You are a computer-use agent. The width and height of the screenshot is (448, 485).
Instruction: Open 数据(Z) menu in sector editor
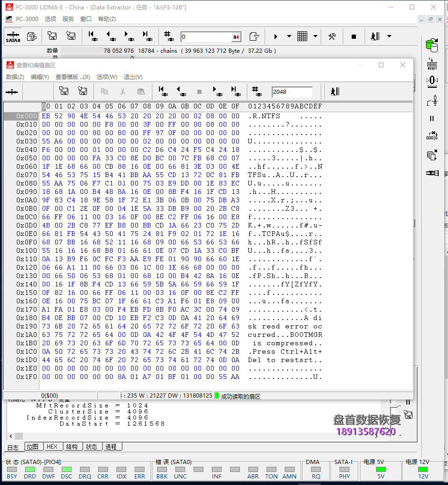(15, 77)
